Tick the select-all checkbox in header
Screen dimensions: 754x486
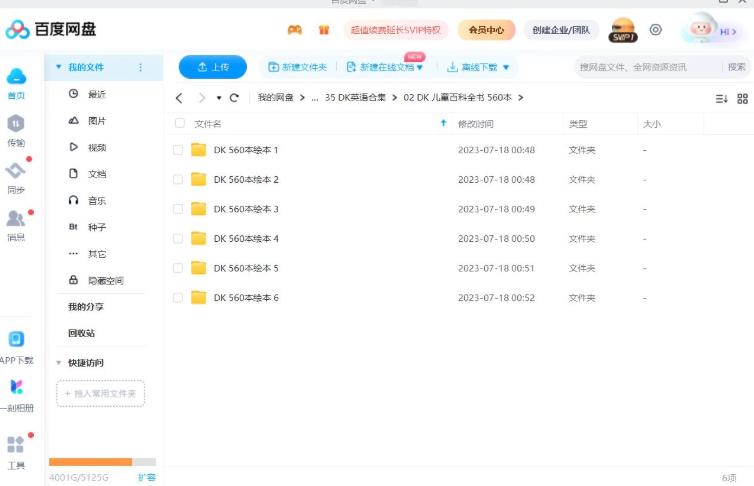[x=180, y=123]
